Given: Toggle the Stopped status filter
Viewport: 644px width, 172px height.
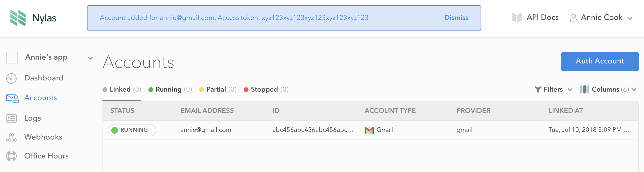Looking at the screenshot, I should click(x=266, y=89).
